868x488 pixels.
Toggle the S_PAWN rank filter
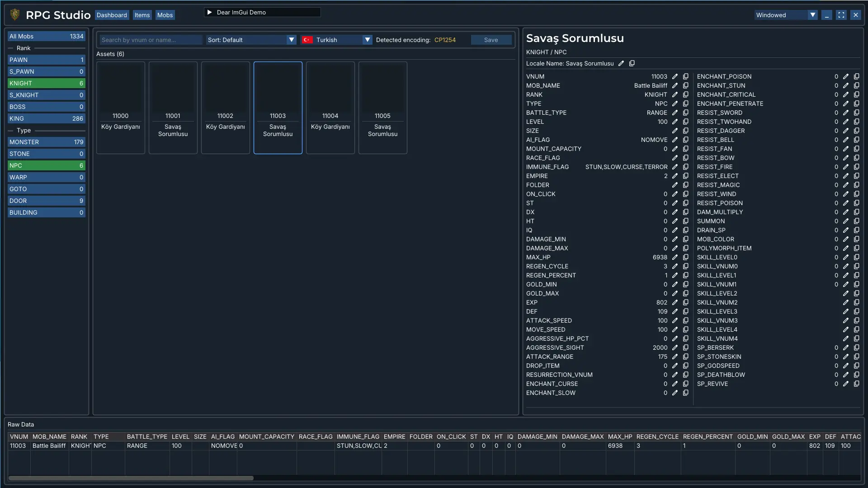pos(47,71)
